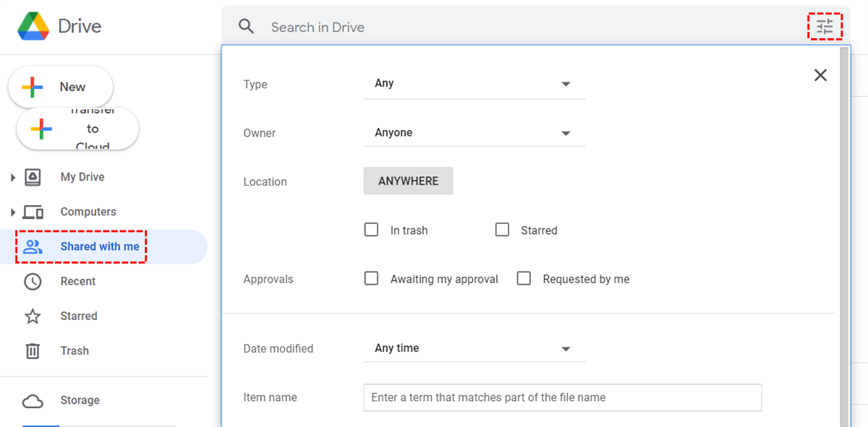The height and width of the screenshot is (427, 868).
Task: Select the Starred star icon in sidebar
Action: point(33,316)
